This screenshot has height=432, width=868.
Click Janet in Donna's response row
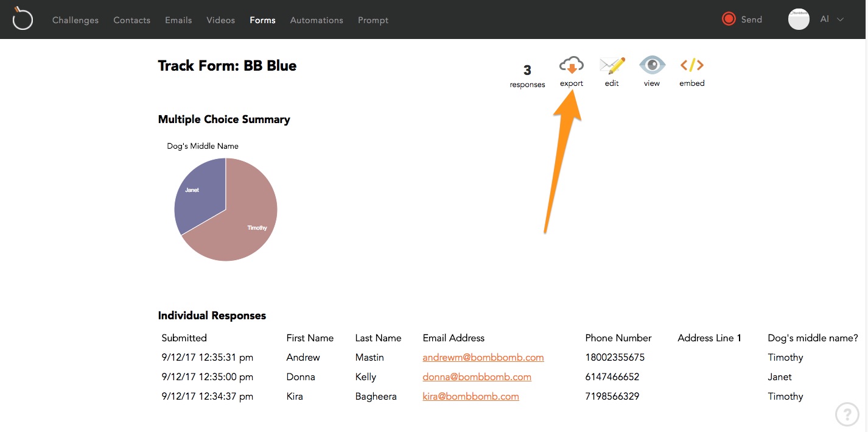780,377
